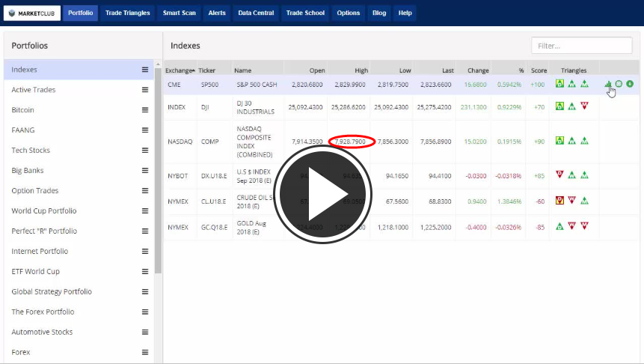Open the chart icon for SP500 row
The height and width of the screenshot is (364, 644).
[x=608, y=84]
